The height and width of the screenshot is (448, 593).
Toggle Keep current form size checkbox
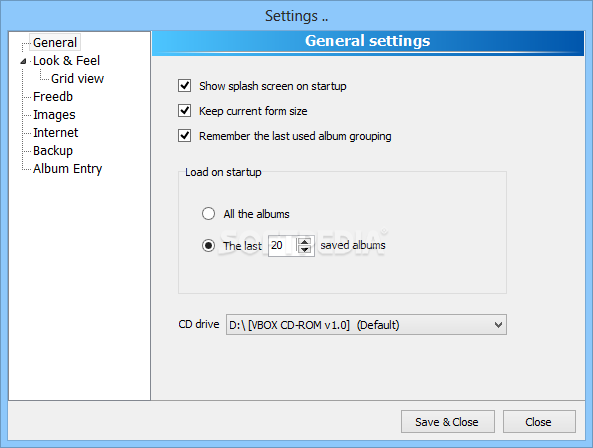click(x=185, y=111)
